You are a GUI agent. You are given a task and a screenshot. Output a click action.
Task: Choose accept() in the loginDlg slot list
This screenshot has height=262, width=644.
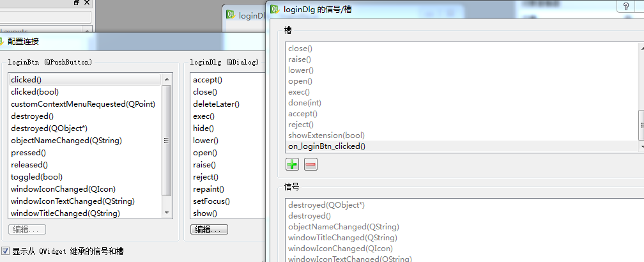(x=207, y=80)
